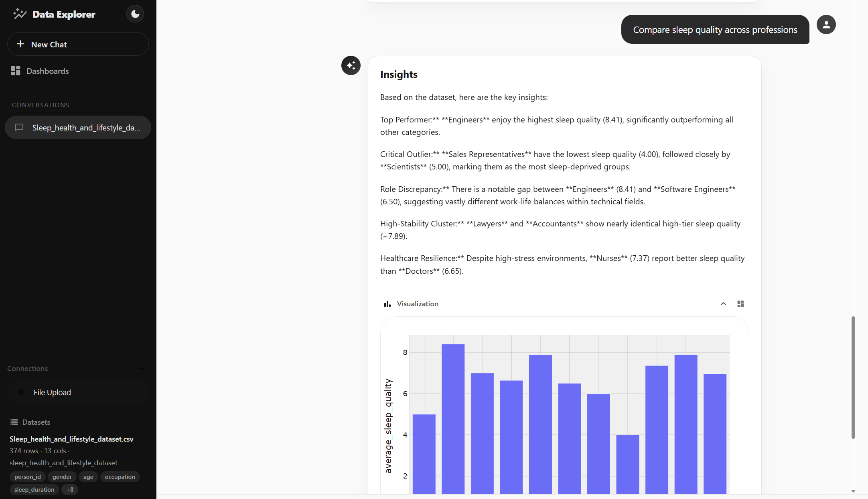Click the scrollbar down arrow

[853, 491]
